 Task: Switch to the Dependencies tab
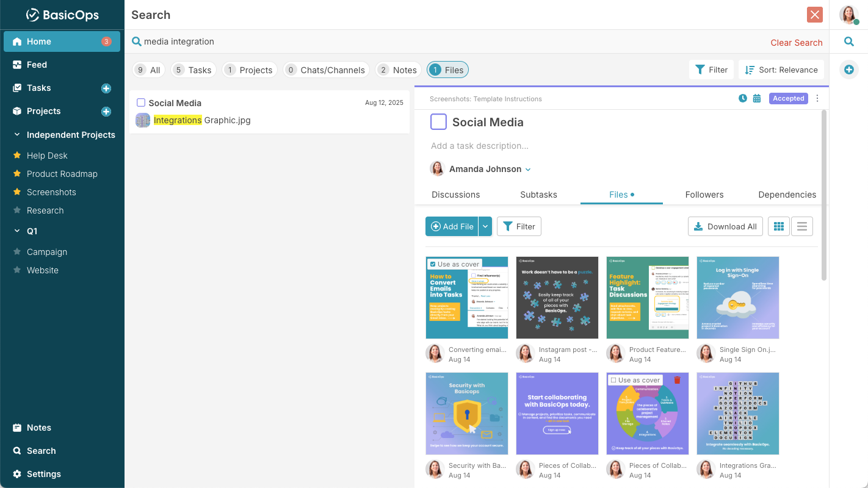point(787,195)
